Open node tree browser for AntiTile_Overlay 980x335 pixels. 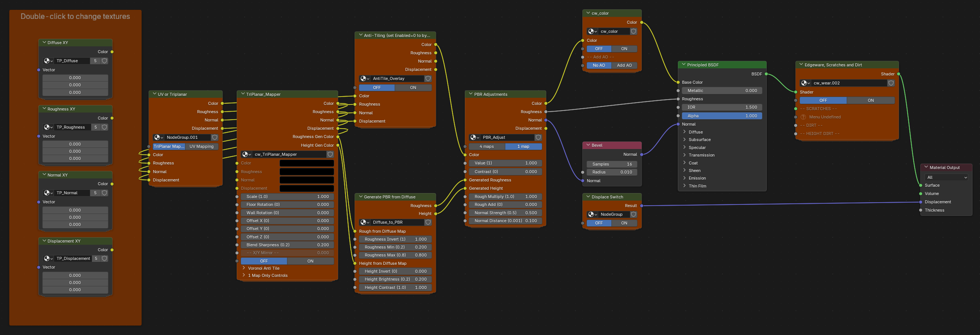click(365, 79)
